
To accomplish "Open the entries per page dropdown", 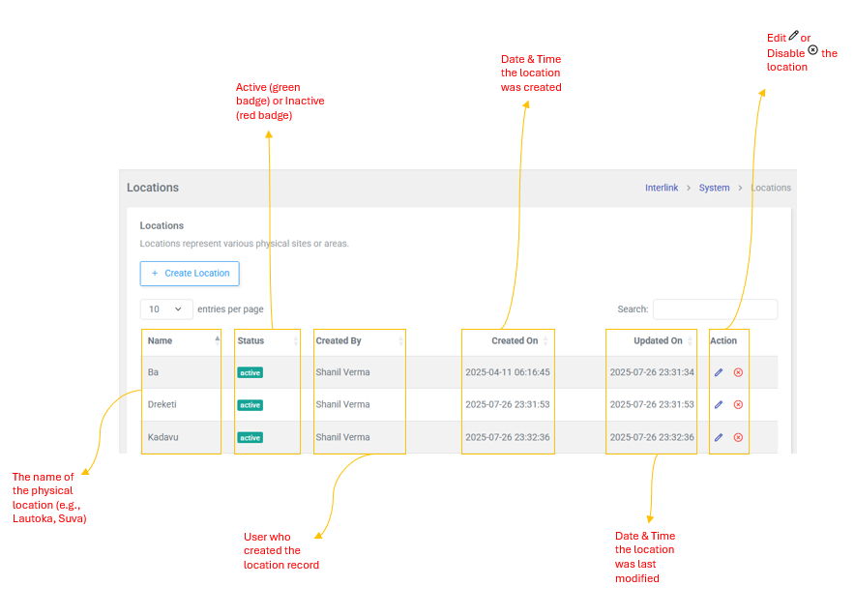I will coord(165,309).
